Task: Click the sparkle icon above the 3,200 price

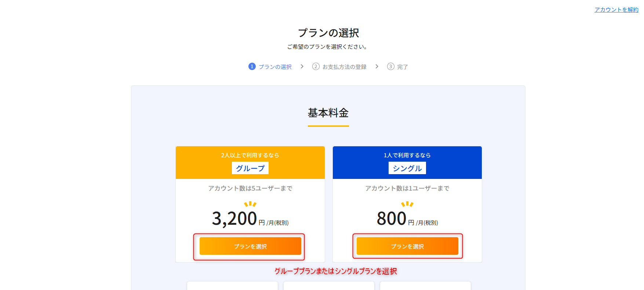Action: pos(250,204)
